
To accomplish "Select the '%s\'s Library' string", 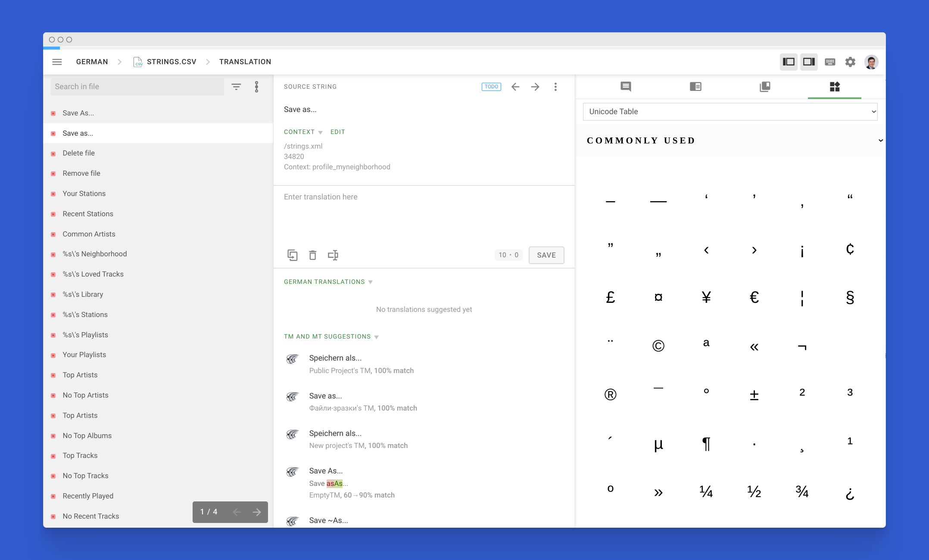I will pyautogui.click(x=158, y=295).
